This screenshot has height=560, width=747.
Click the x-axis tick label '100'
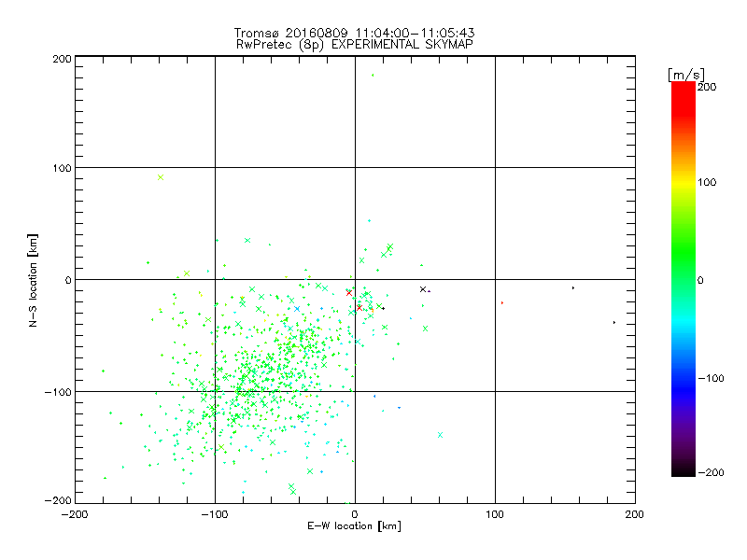pyautogui.click(x=495, y=514)
